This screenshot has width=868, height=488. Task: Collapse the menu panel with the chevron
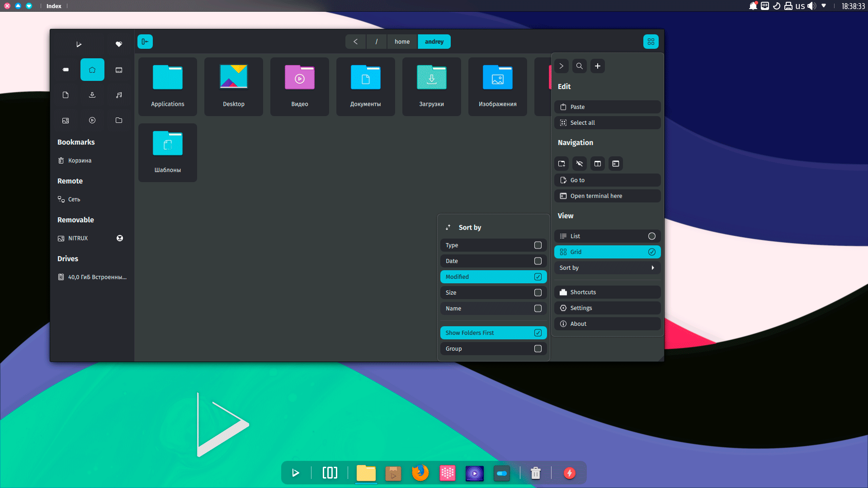[x=561, y=66]
